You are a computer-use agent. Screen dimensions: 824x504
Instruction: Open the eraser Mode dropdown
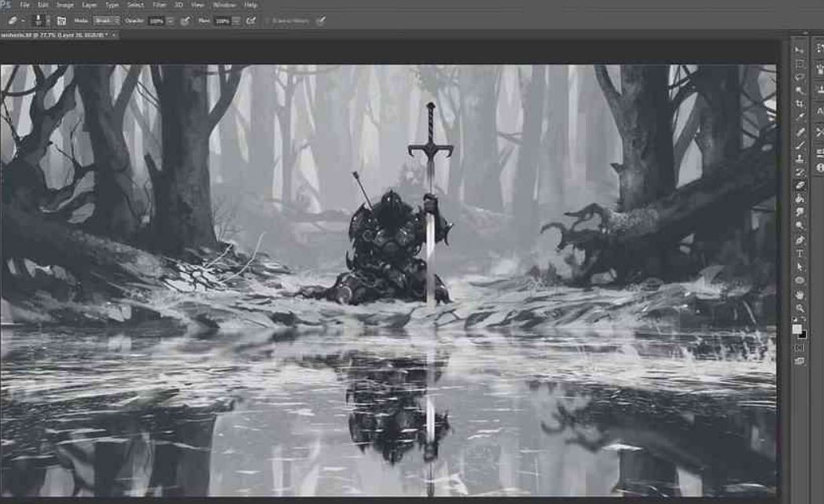[107, 20]
